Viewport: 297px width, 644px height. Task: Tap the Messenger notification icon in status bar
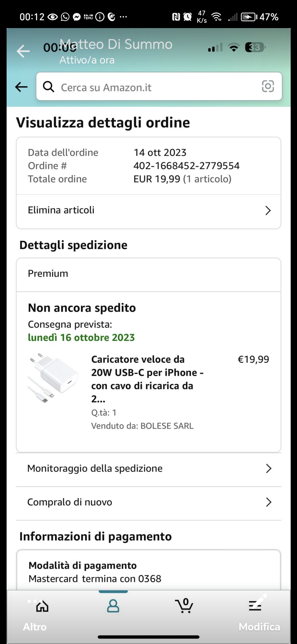77,17
